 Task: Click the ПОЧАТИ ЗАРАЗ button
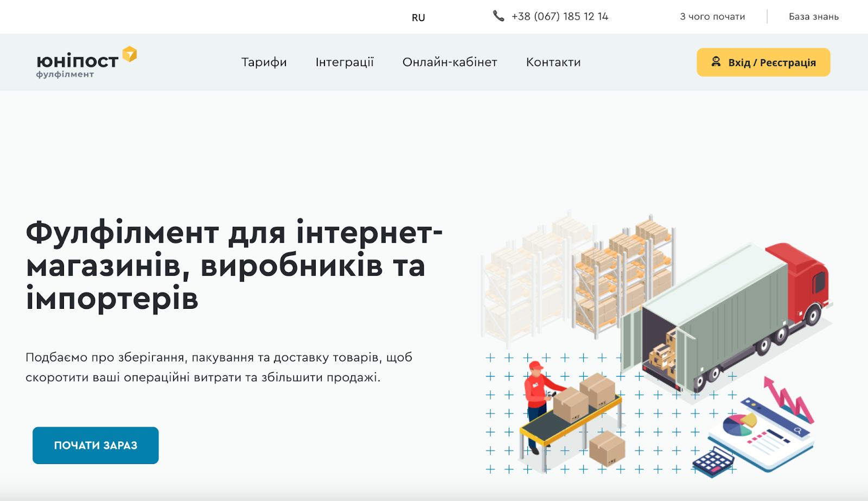click(95, 445)
